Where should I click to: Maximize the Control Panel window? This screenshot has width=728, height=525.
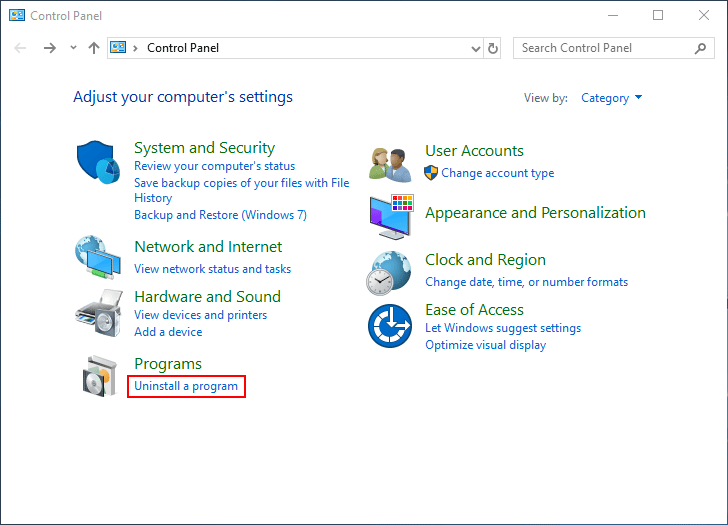coord(658,15)
